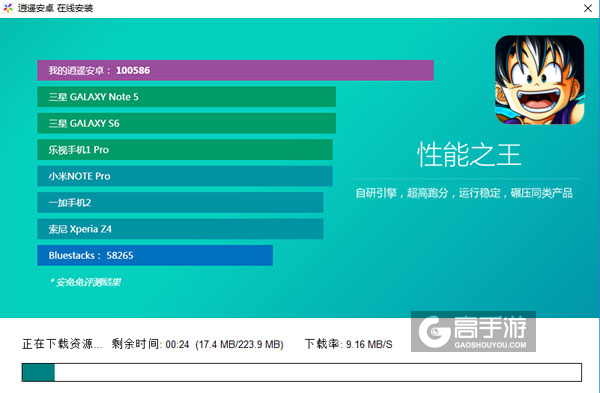Click the 一加手机2 bar

pyautogui.click(x=180, y=202)
